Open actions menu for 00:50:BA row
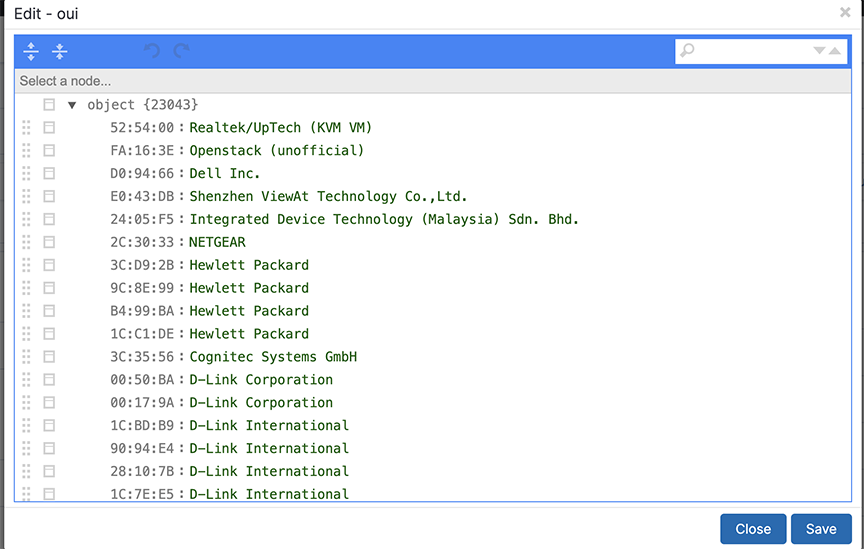Image resolution: width=864 pixels, height=549 pixels. [49, 380]
